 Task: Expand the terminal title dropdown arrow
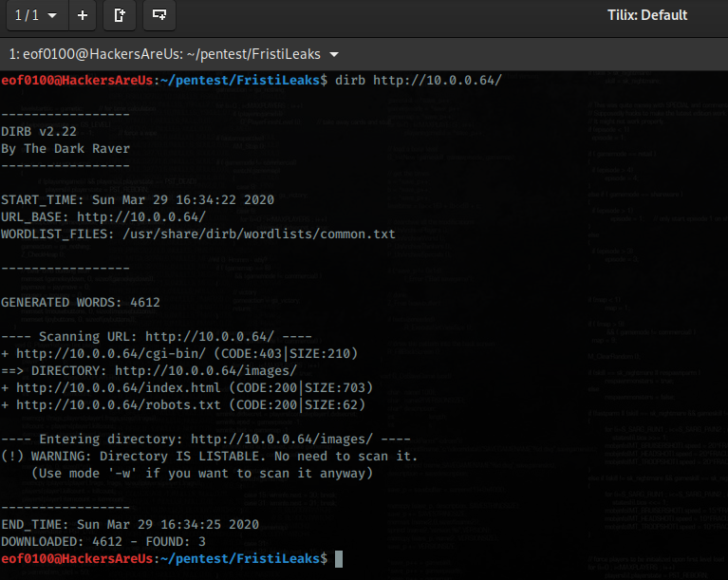333,54
